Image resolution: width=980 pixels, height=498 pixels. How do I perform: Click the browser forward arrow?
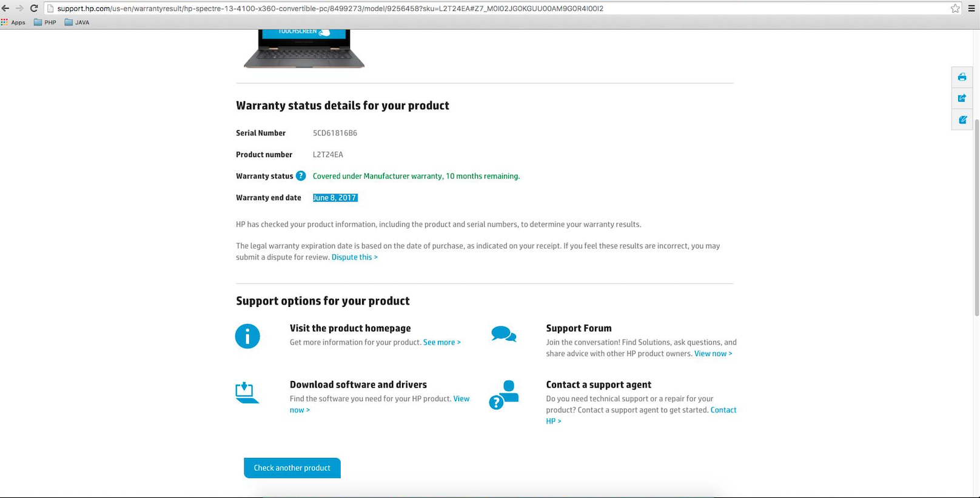(x=19, y=8)
